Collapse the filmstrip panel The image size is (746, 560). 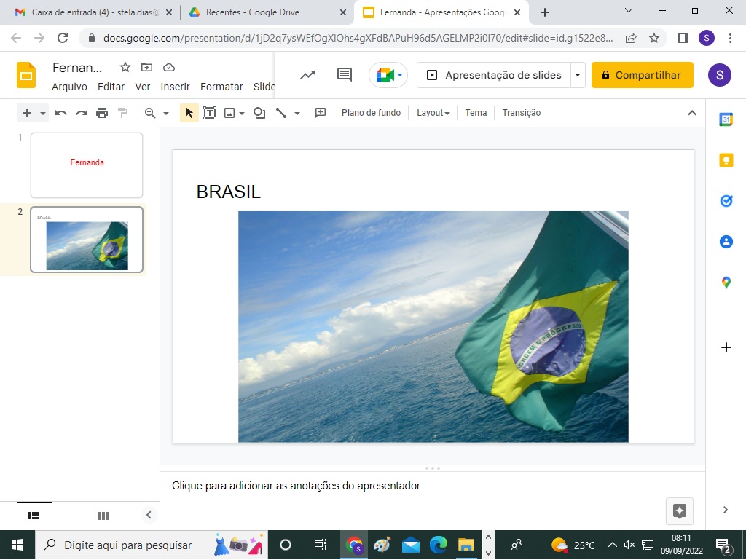[x=149, y=515]
